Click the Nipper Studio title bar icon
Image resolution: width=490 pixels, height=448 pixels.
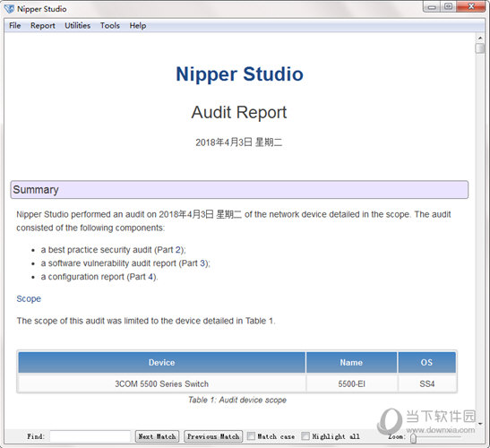click(x=9, y=9)
